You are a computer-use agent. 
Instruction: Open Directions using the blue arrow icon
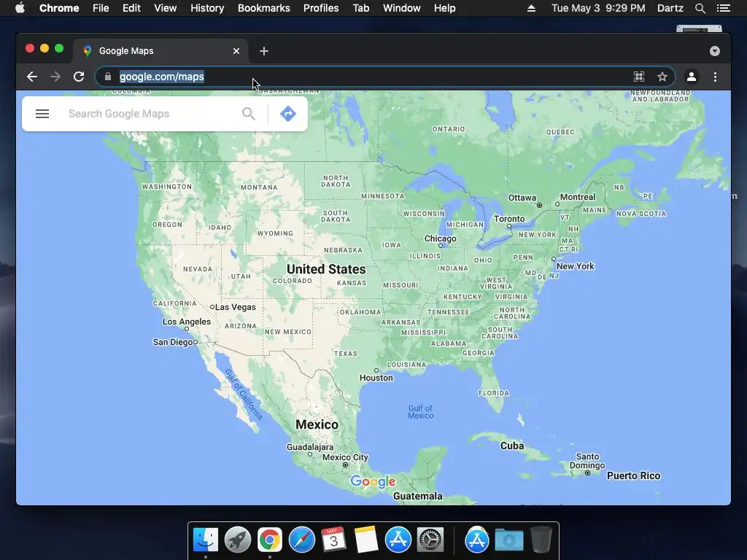click(x=287, y=114)
